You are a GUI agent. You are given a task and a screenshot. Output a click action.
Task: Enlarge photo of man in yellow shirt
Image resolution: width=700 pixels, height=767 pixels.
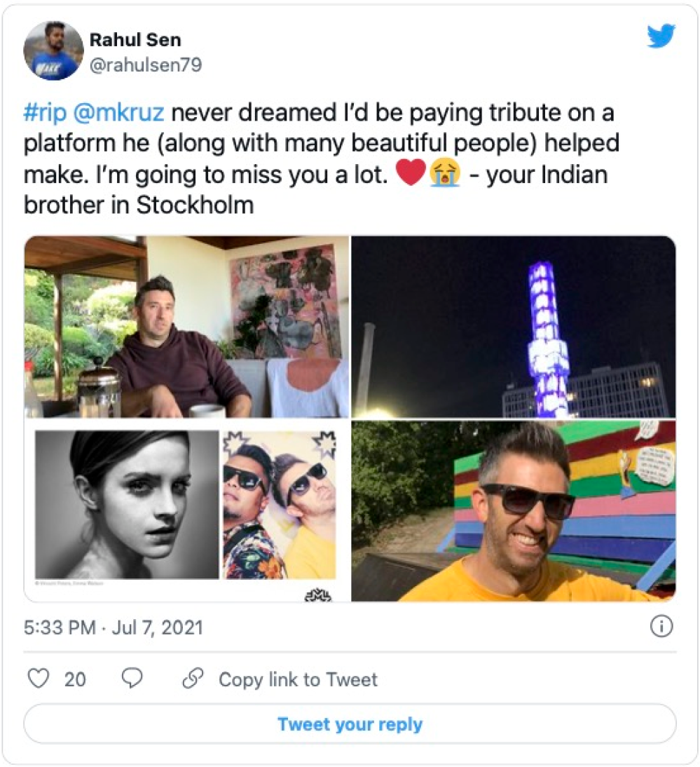[514, 510]
